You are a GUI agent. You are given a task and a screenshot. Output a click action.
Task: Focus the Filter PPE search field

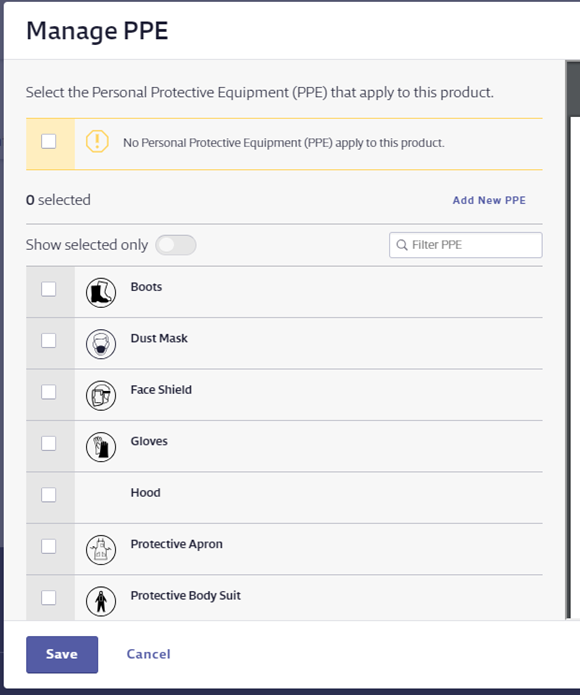click(466, 245)
